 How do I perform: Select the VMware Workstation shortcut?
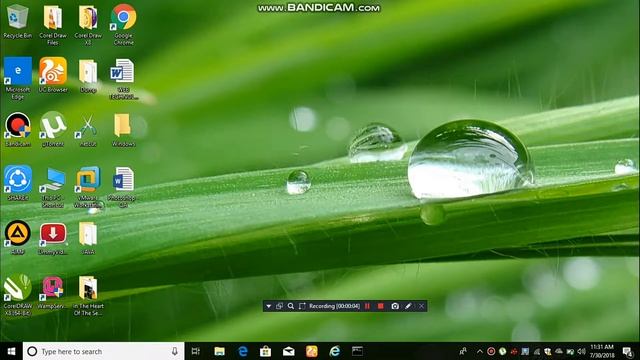[x=88, y=187]
